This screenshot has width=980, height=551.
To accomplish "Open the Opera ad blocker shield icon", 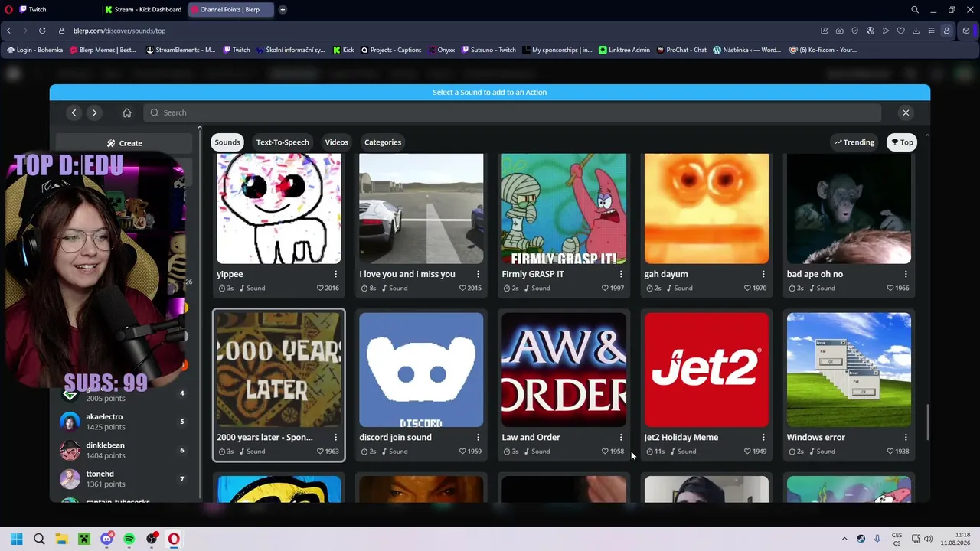I will point(855,31).
